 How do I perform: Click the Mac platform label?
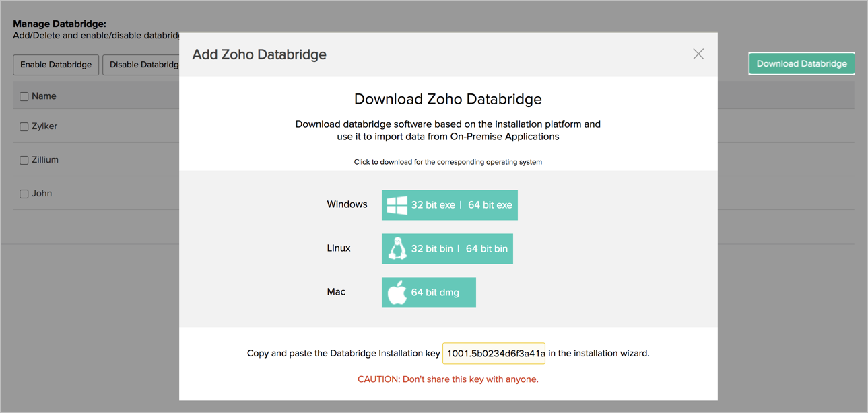pos(336,292)
